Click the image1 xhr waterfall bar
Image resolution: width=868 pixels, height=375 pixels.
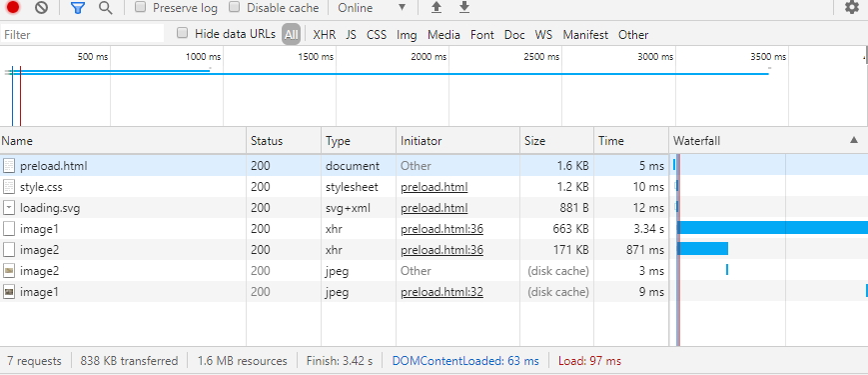(772, 228)
